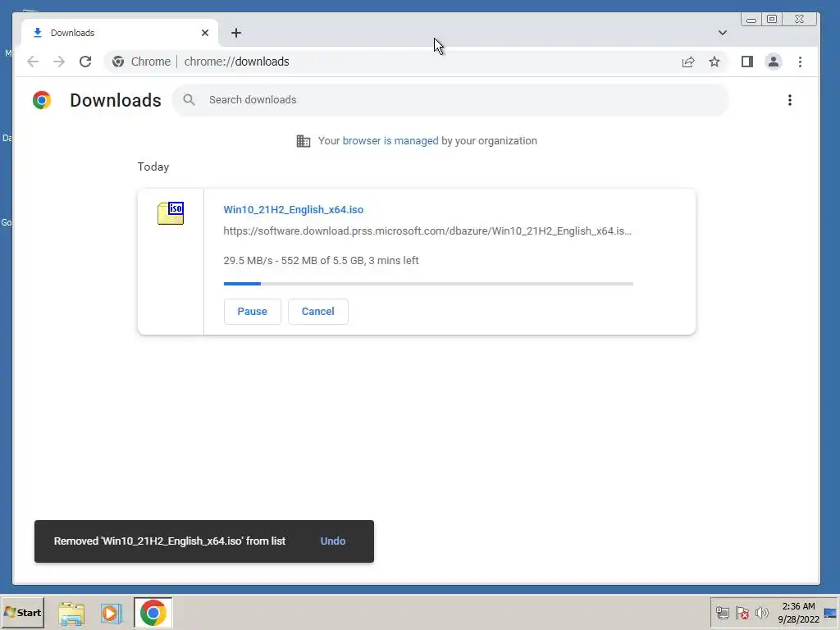Open a new tab with plus button
Image resolution: width=840 pixels, height=630 pixels.
[x=235, y=33]
